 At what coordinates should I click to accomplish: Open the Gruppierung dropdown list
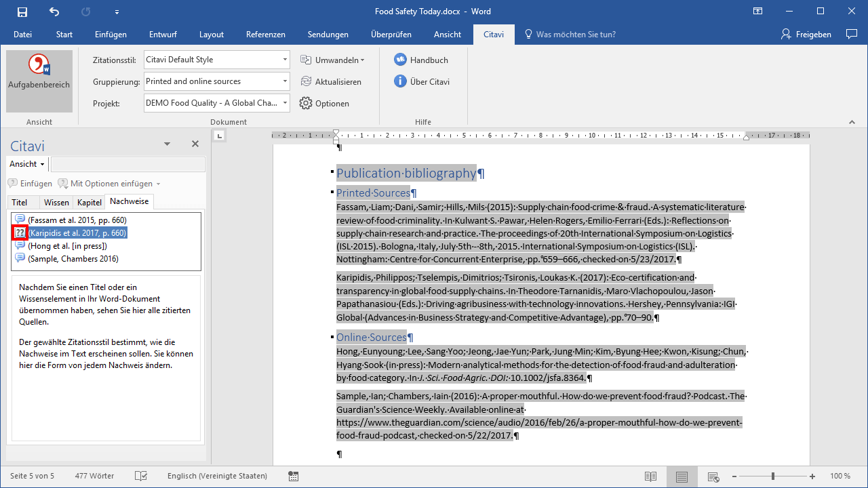[285, 81]
